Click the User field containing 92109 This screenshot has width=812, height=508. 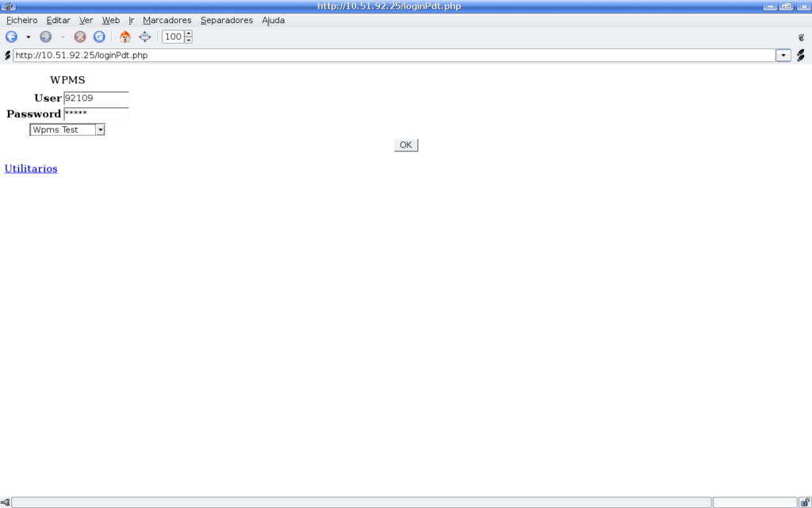[x=96, y=98]
